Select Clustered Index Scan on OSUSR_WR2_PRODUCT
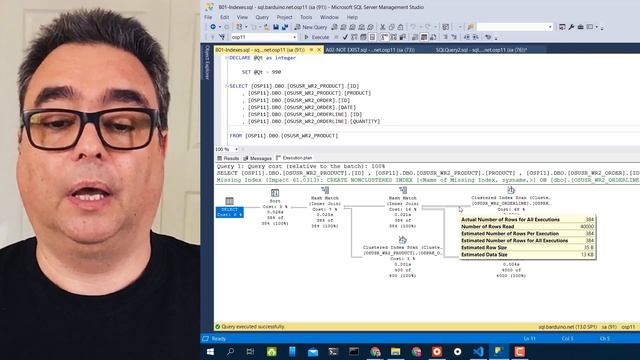Viewport: 640px width, 360px height. tap(402, 256)
